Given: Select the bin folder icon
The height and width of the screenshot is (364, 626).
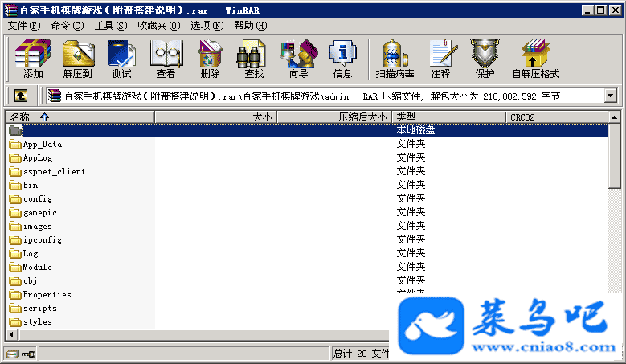Looking at the screenshot, I should point(15,185).
